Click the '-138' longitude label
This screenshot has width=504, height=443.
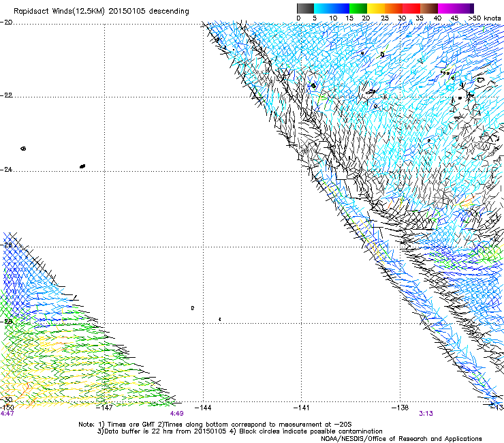400,408
